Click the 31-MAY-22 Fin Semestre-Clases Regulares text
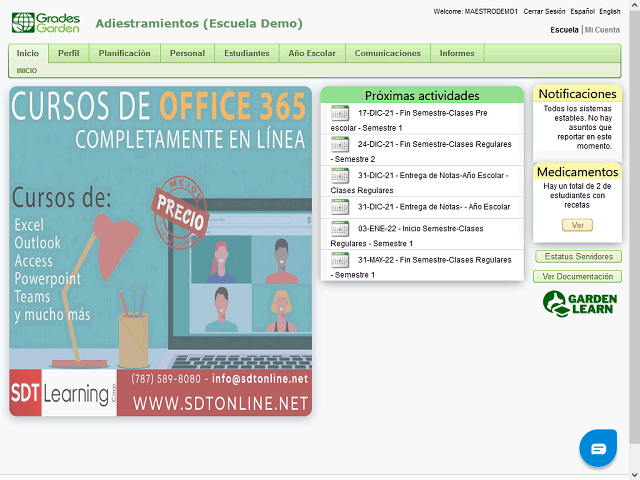Screen dimensions: 640x480 click(x=421, y=267)
